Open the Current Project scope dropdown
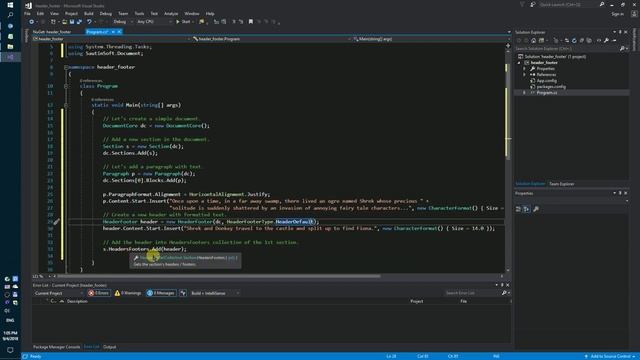This screenshot has width=640, height=360. 58,293
